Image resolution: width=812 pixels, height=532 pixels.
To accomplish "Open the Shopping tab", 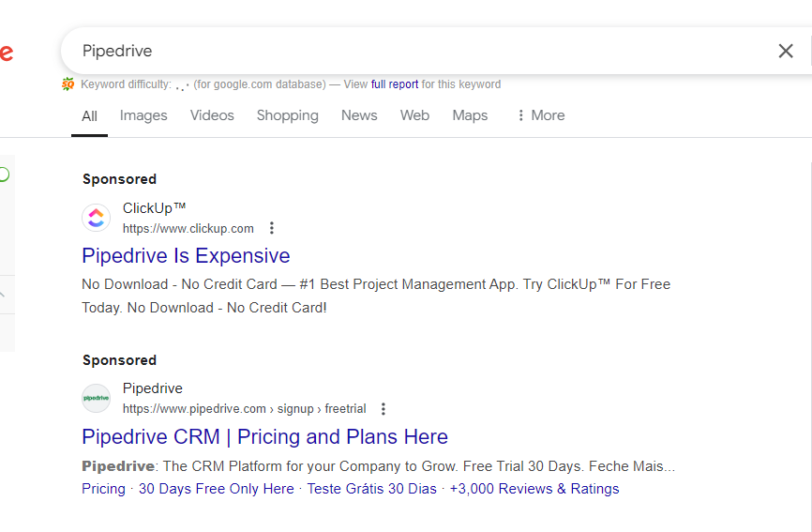I will (288, 115).
